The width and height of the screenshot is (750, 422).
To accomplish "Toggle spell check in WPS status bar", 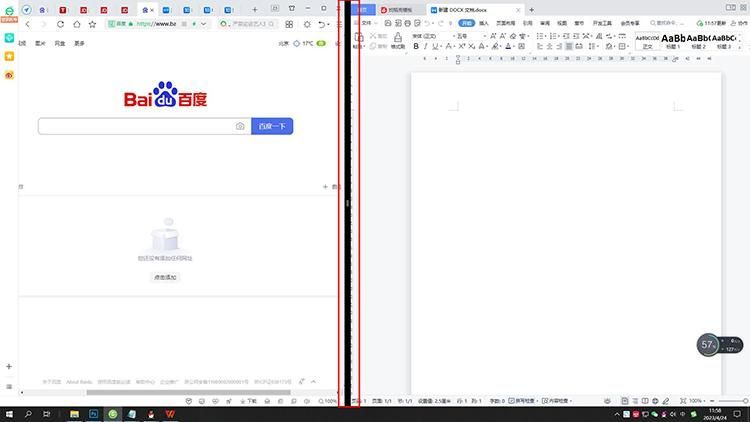I will coord(523,401).
